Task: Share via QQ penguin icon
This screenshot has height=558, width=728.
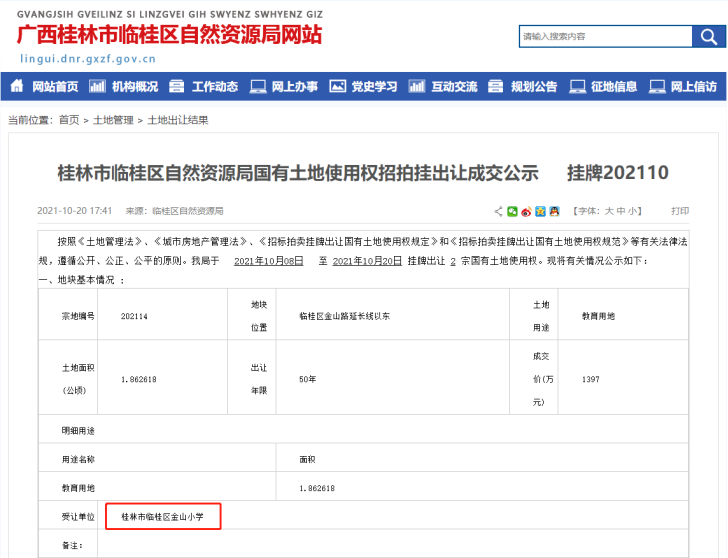Action: (x=553, y=212)
